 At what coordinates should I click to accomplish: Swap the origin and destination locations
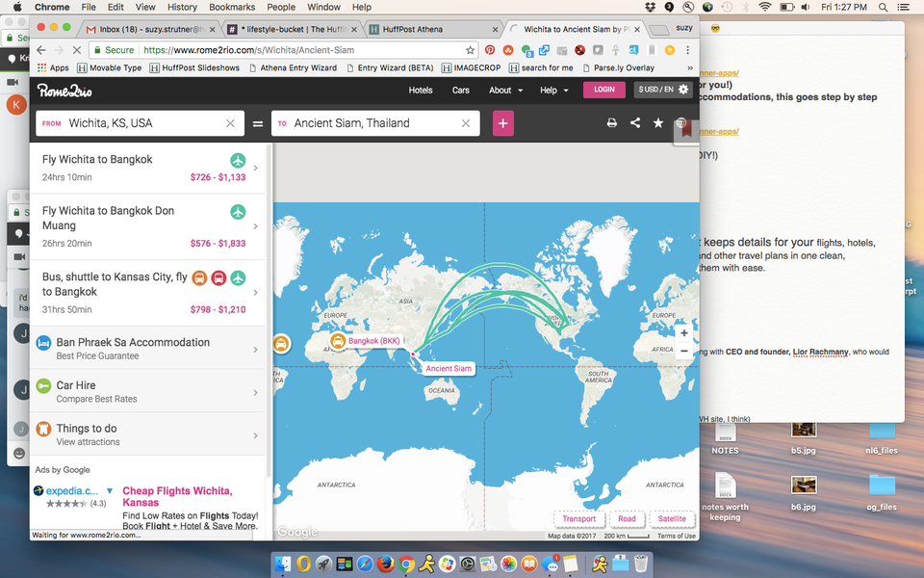tap(258, 124)
